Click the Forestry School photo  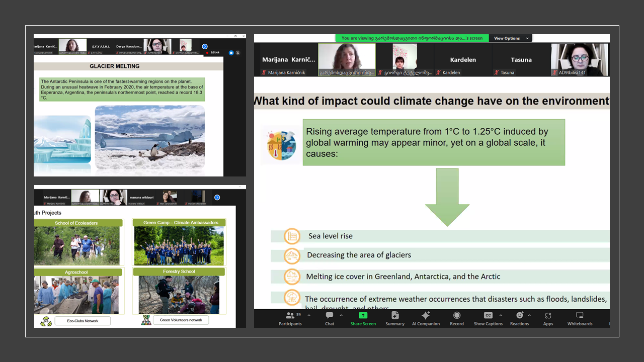pyautogui.click(x=179, y=295)
